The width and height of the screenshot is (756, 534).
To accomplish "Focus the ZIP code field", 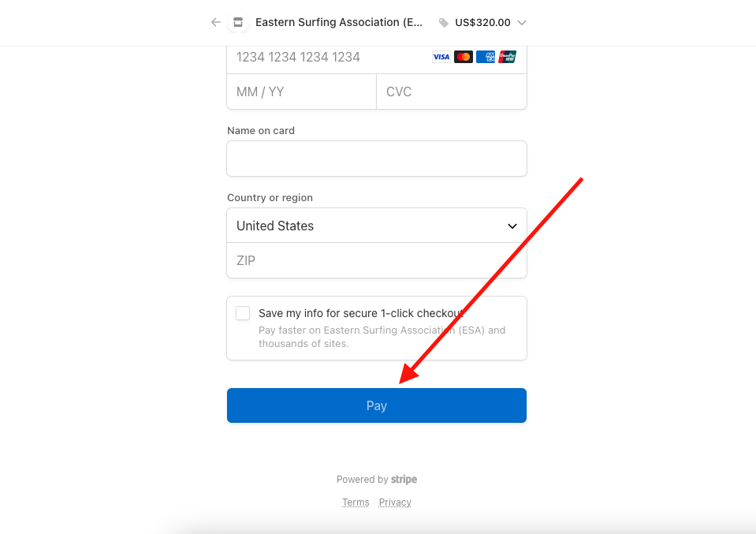I will tap(377, 260).
